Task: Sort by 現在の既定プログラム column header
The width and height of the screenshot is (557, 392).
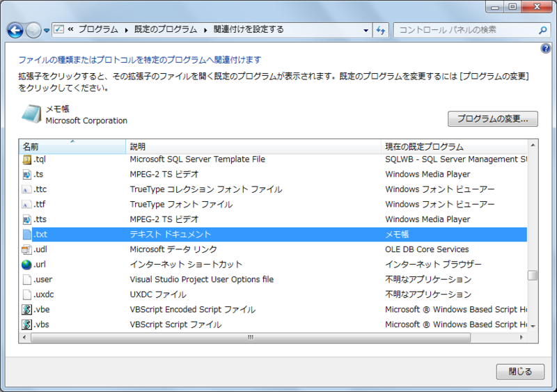Action: pos(454,146)
